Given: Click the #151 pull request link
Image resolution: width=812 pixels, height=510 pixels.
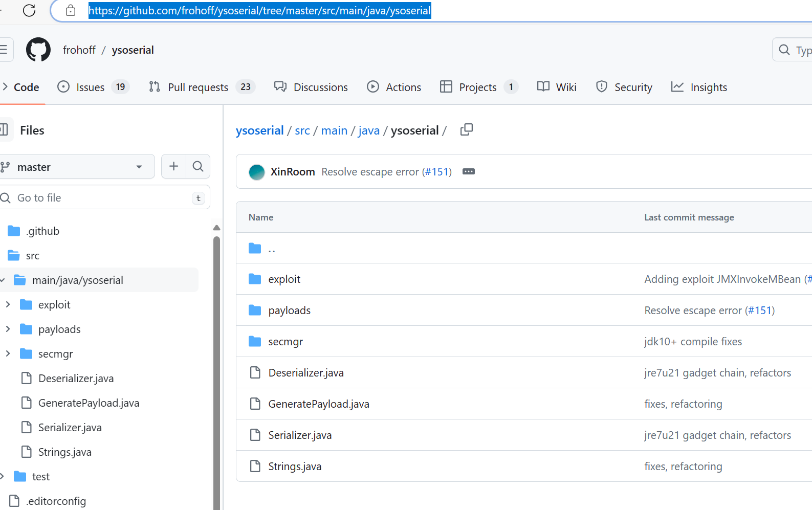Looking at the screenshot, I should (x=437, y=172).
